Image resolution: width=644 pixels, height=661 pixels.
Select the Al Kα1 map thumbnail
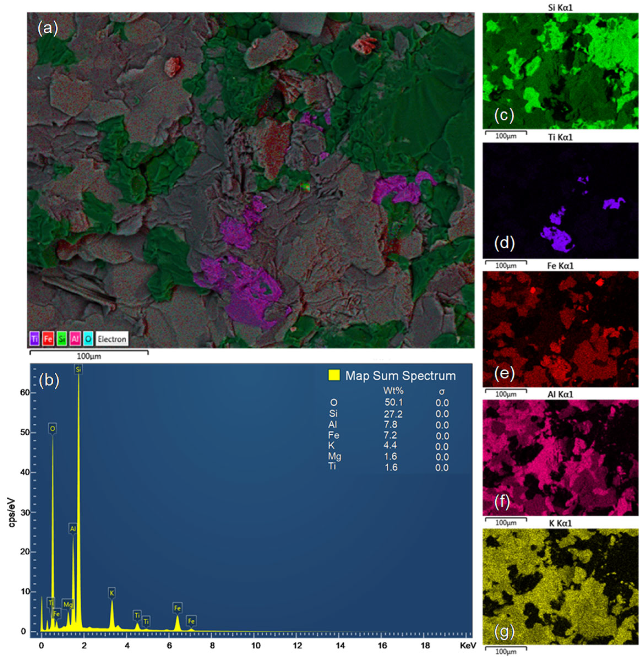(560, 457)
